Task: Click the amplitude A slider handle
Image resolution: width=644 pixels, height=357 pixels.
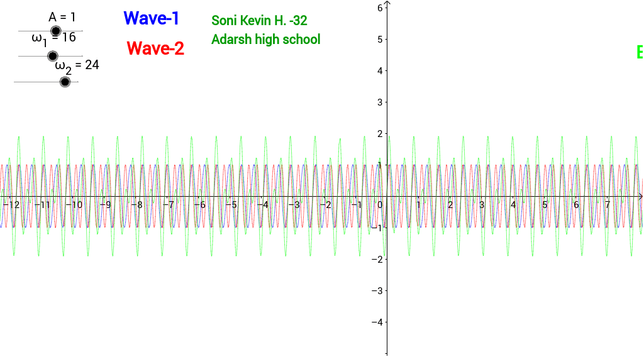Action: 55,31
